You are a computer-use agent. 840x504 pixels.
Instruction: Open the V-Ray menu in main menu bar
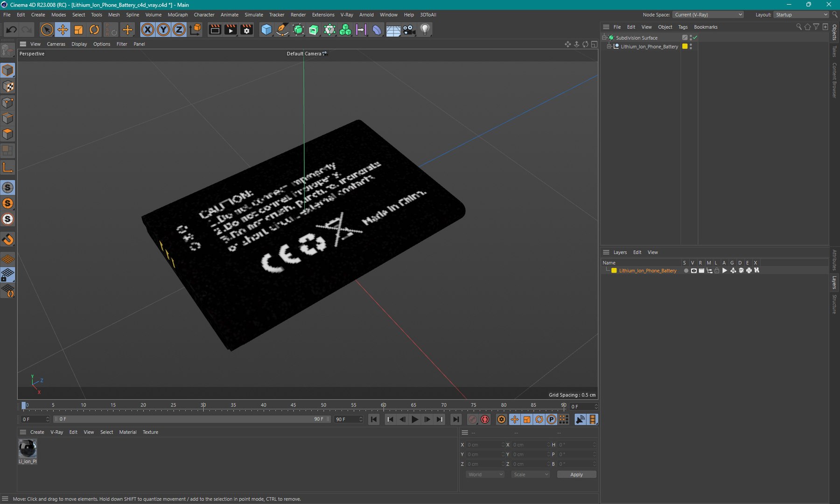point(347,15)
